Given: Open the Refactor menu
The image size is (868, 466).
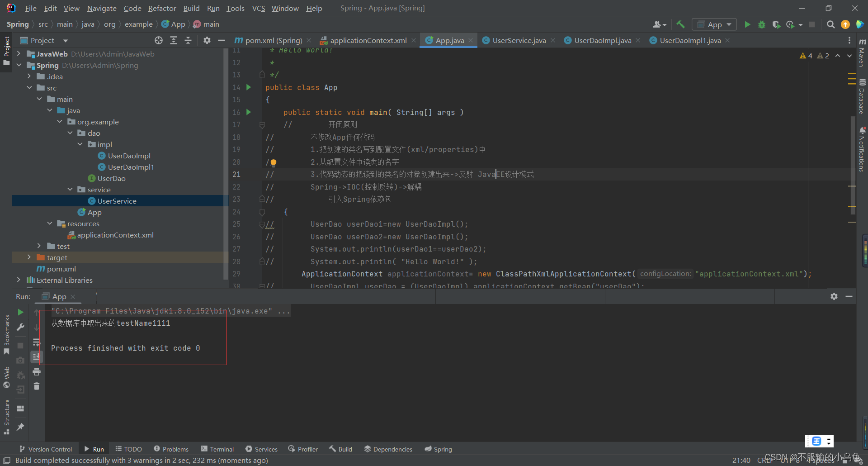Looking at the screenshot, I should click(x=162, y=8).
